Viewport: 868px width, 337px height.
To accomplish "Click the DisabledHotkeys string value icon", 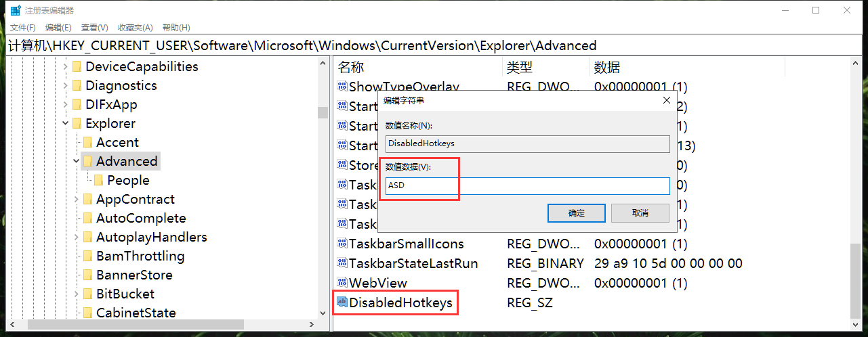I will 342,302.
